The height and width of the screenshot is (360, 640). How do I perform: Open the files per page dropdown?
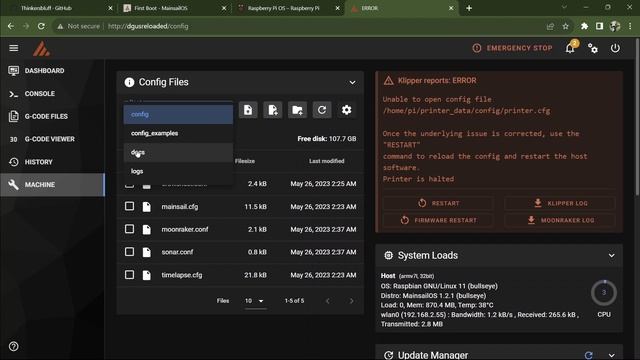pos(255,301)
